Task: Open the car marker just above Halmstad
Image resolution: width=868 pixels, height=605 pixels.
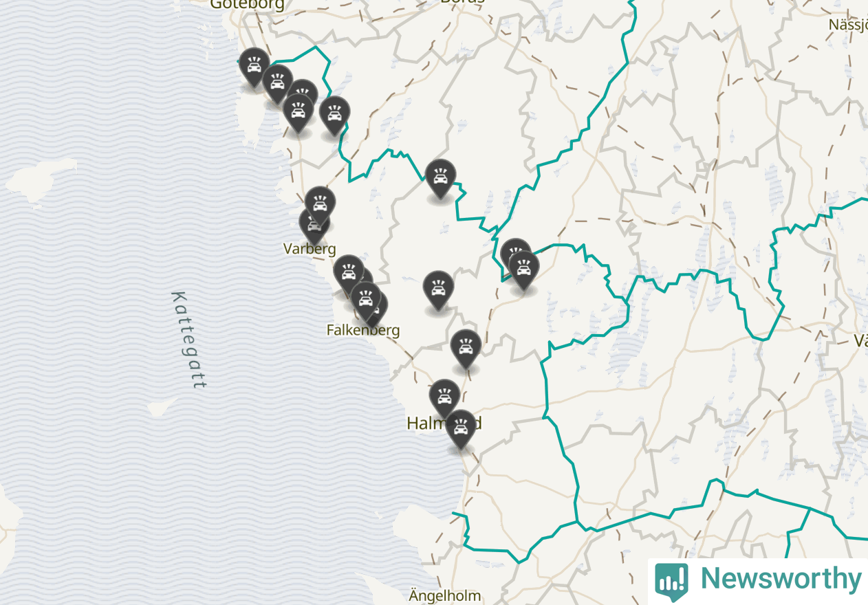Action: (x=444, y=397)
